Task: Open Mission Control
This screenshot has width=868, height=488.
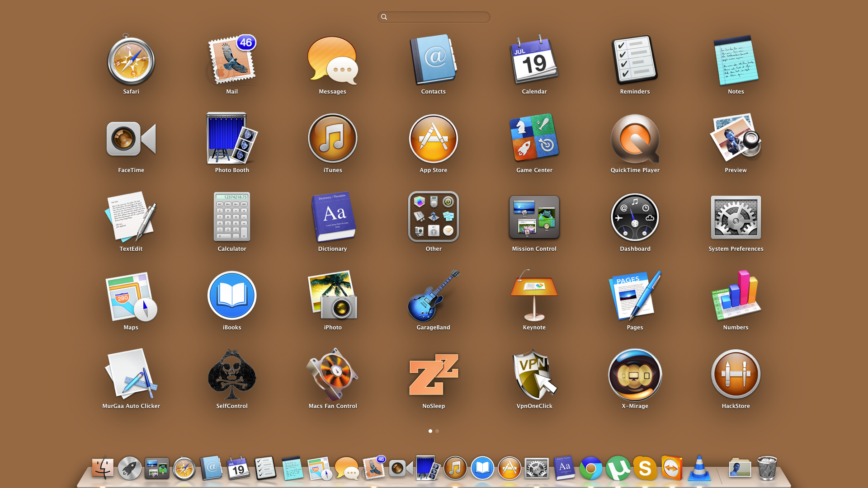Action: pyautogui.click(x=534, y=217)
